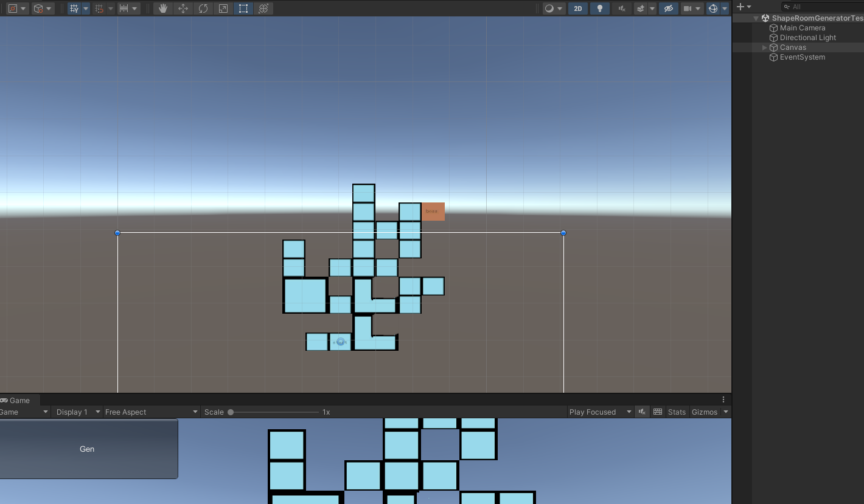
Task: Enable scene view lighting
Action: coord(599,8)
